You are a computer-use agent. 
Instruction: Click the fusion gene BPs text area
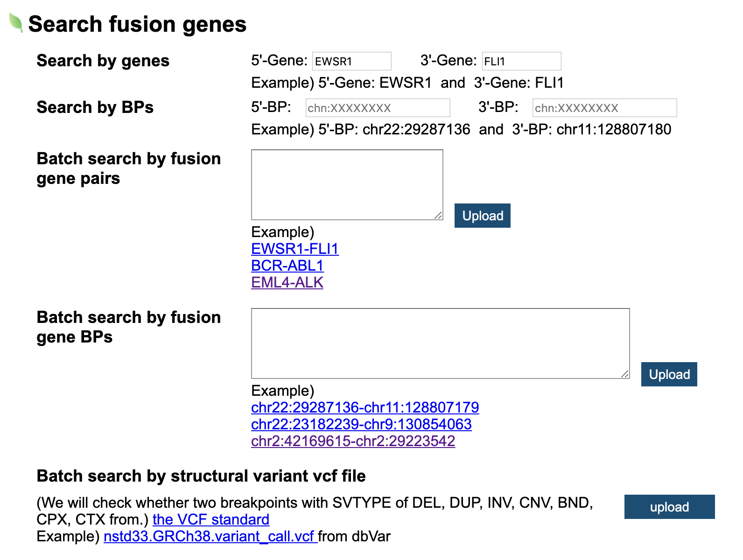440,343
